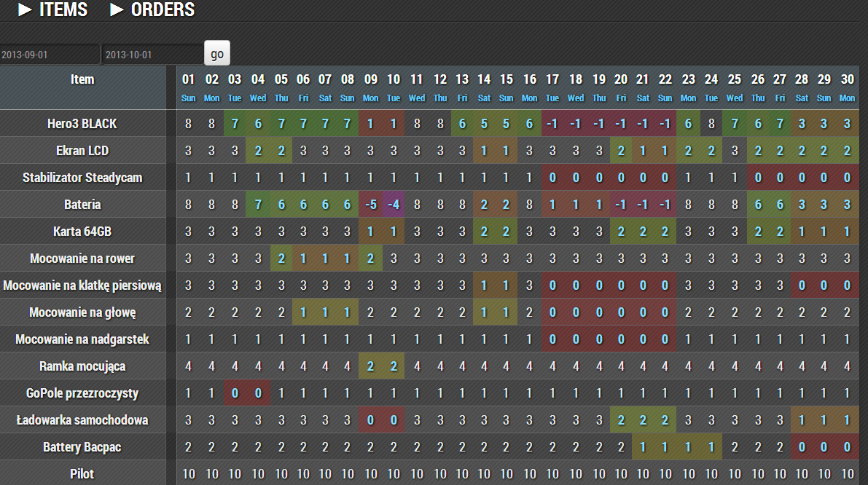868x485 pixels.
Task: Open the ITEMS section heading
Action: click(63, 10)
